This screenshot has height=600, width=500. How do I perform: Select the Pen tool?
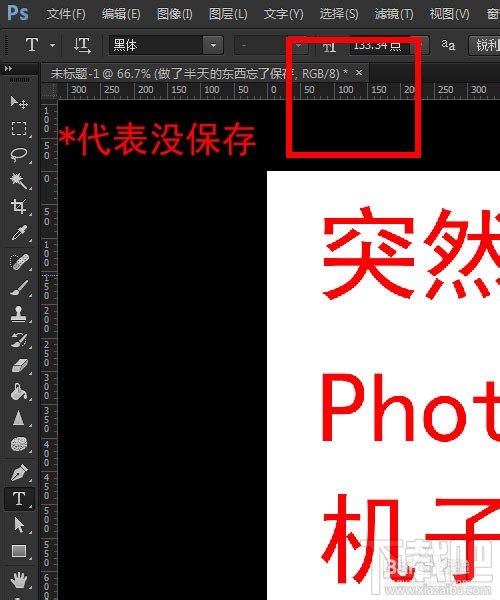tap(19, 473)
